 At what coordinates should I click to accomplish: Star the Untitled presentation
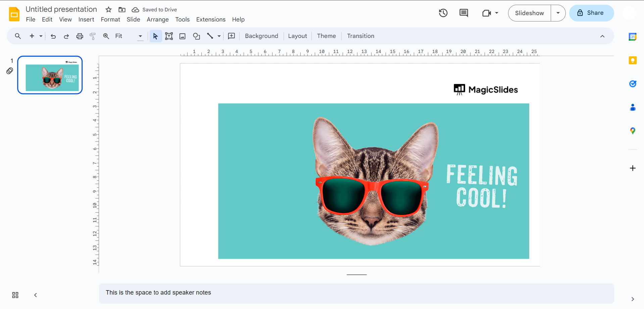108,10
